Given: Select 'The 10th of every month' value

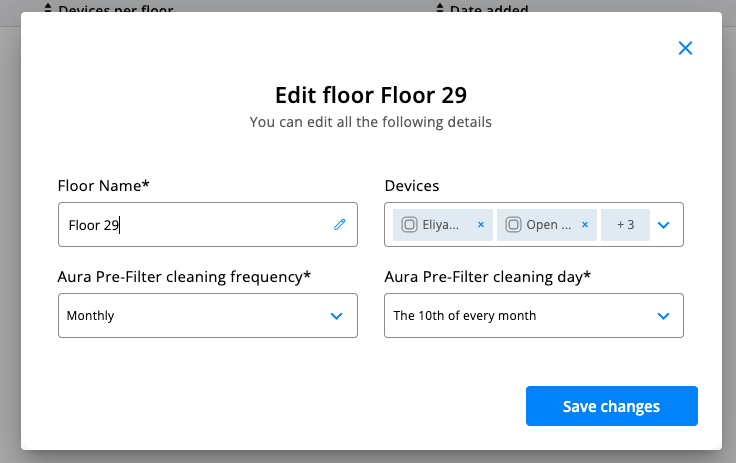Looking at the screenshot, I should 465,316.
